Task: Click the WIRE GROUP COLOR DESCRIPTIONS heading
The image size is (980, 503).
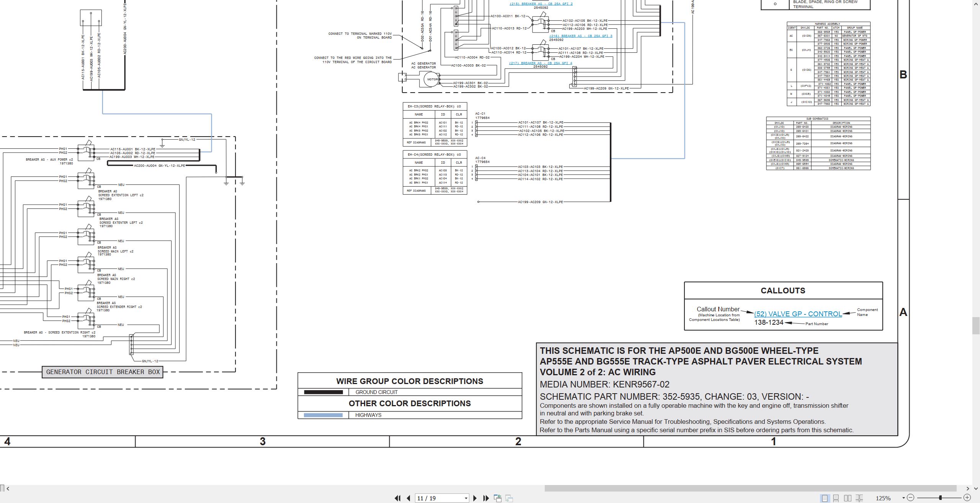Action: click(x=410, y=381)
